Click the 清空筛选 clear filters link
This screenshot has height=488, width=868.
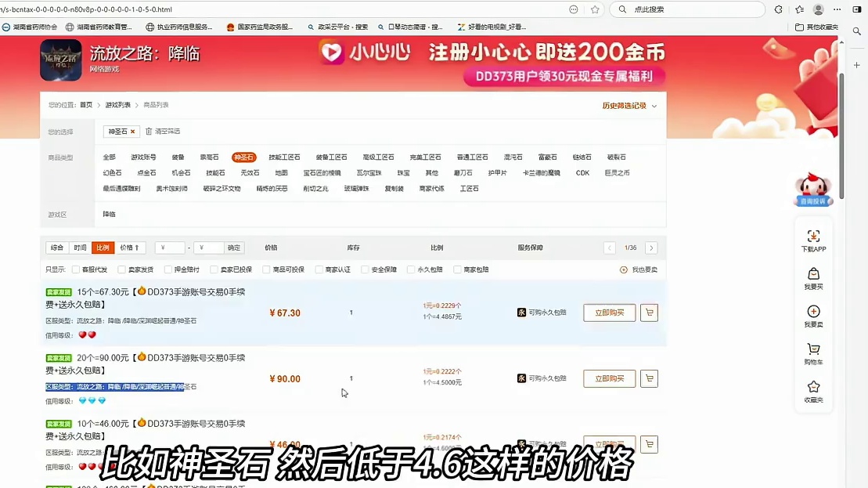click(167, 132)
